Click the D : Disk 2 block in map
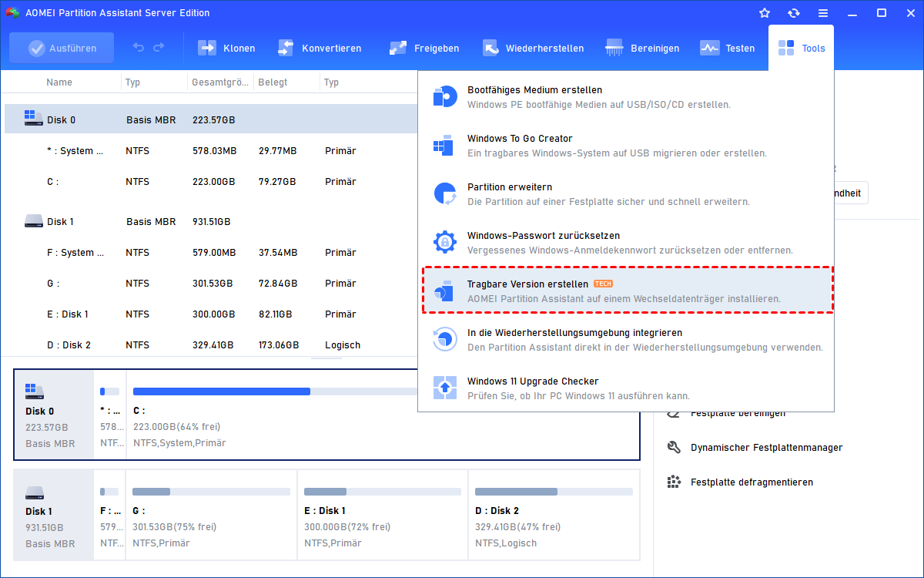The width and height of the screenshot is (924, 578). pyautogui.click(x=554, y=515)
